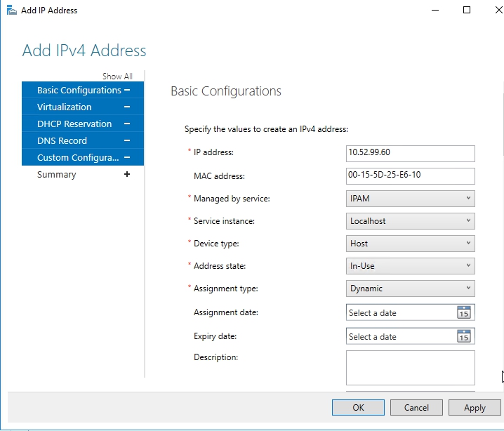The width and height of the screenshot is (504, 431).
Task: Collapse the Basic Configurations section
Action: tap(127, 90)
